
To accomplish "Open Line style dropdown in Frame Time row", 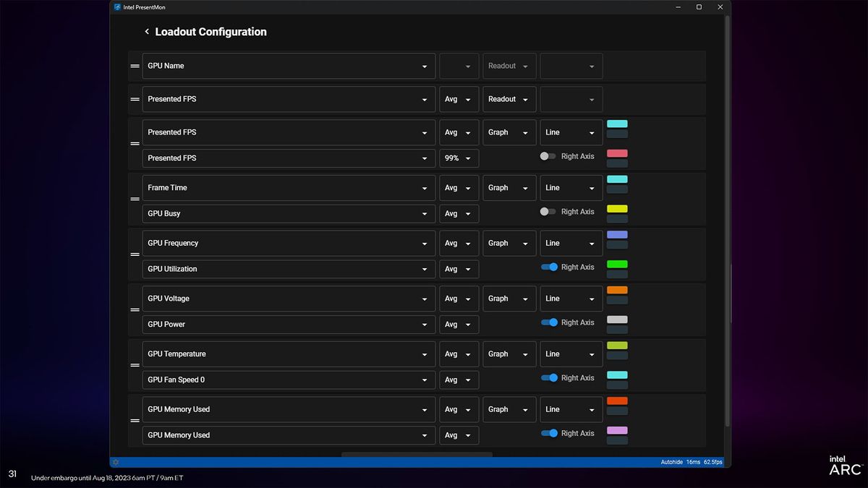I will click(x=571, y=188).
